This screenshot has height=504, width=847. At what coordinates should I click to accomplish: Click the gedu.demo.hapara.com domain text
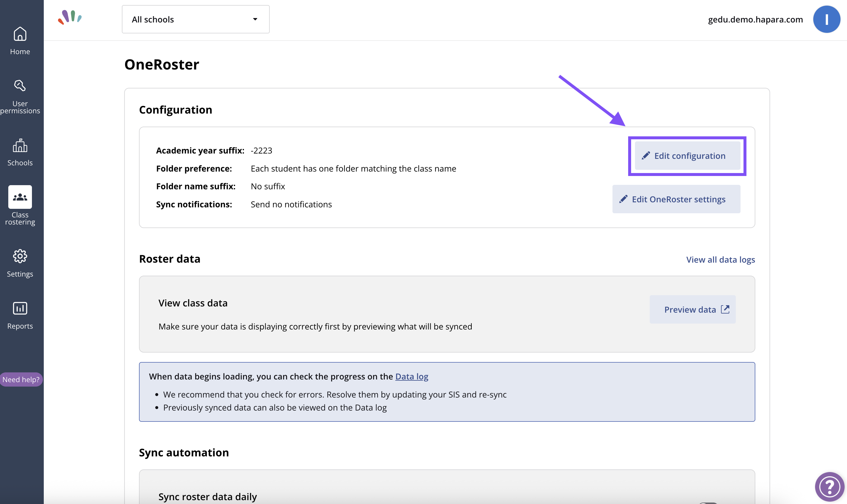pos(755,20)
